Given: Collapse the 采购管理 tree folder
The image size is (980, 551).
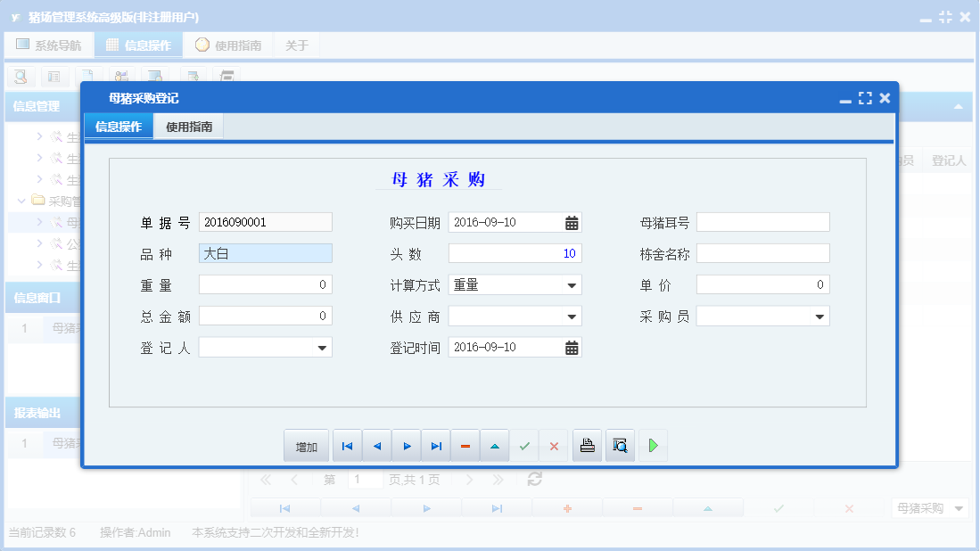Looking at the screenshot, I should point(22,201).
